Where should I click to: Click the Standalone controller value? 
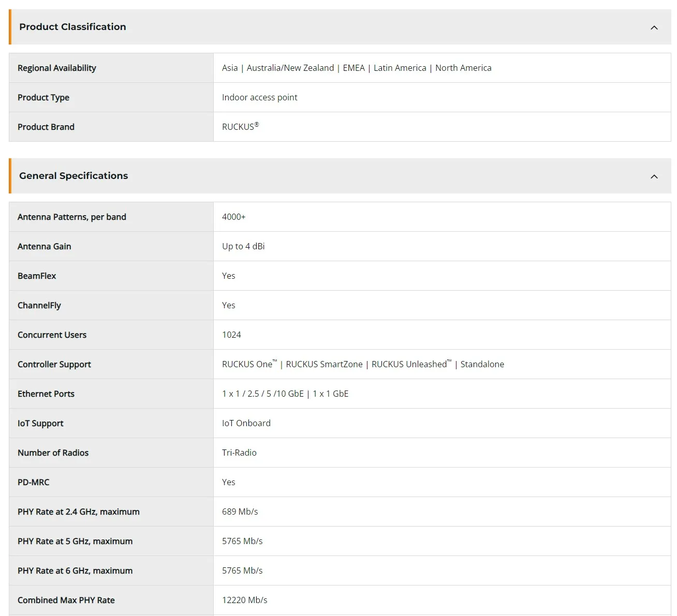482,364
